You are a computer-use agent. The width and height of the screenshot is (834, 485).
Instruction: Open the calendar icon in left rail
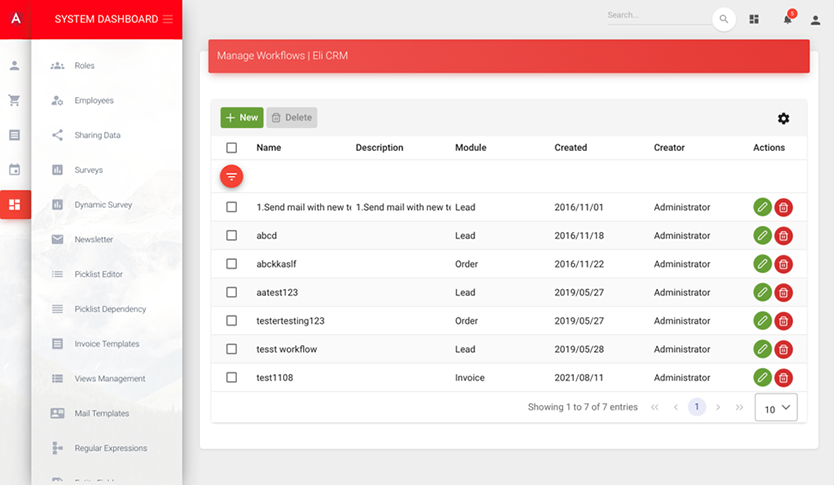pyautogui.click(x=14, y=169)
